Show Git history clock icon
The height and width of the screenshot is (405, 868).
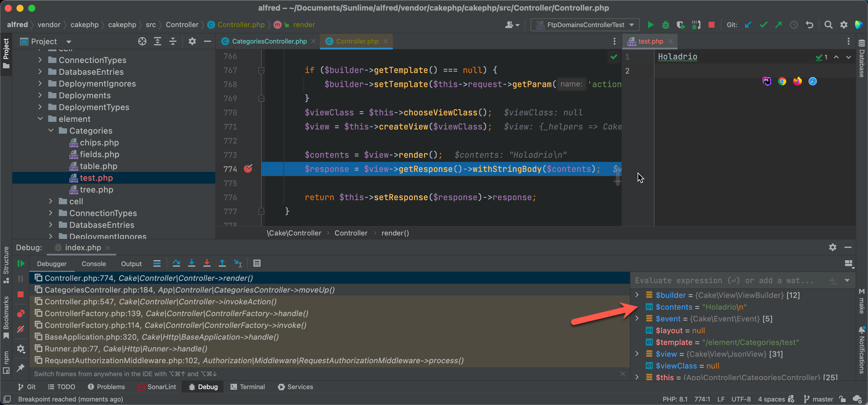tap(794, 25)
